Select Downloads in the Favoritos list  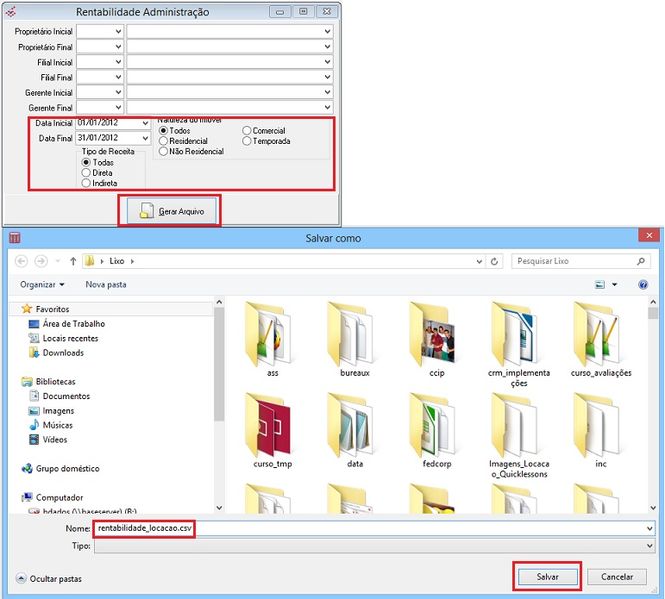pos(62,353)
